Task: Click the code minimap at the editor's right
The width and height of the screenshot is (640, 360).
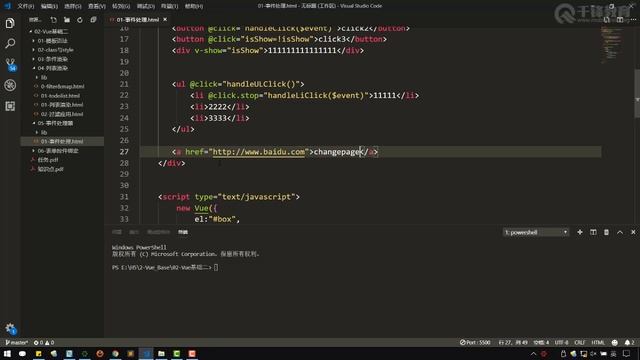Action: 611,44
